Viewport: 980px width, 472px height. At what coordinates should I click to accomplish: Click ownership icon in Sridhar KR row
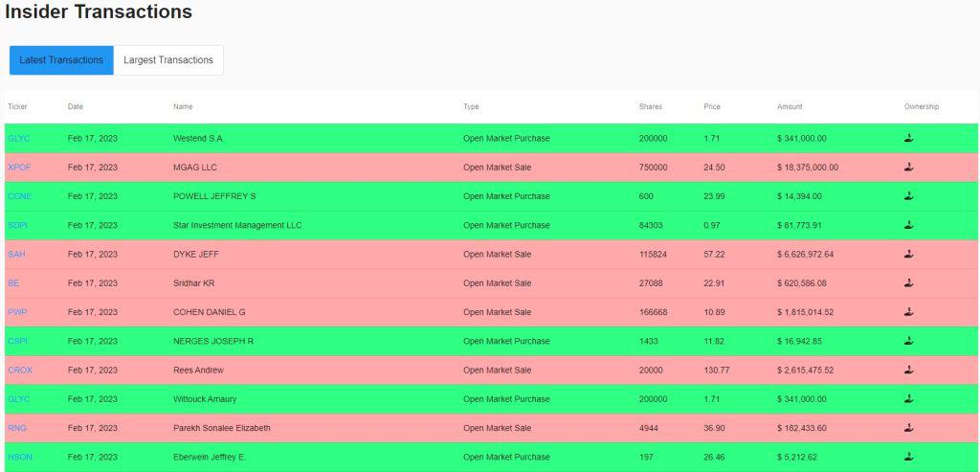pyautogui.click(x=909, y=283)
